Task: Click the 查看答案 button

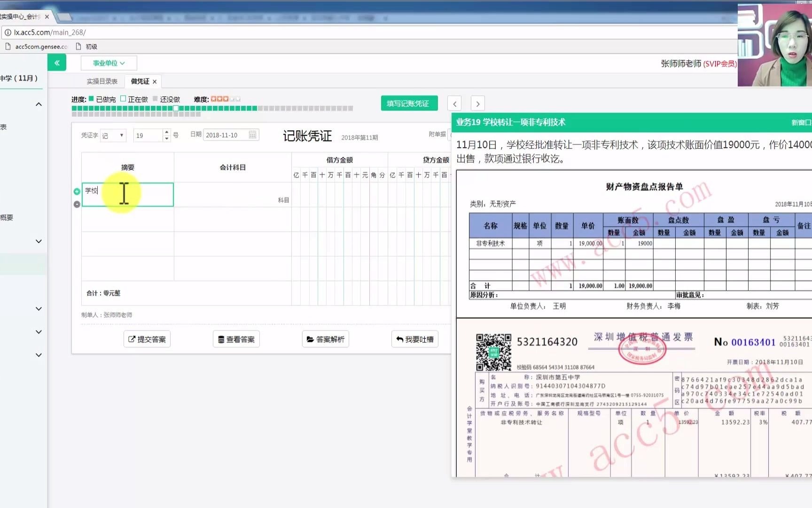Action: click(236, 339)
